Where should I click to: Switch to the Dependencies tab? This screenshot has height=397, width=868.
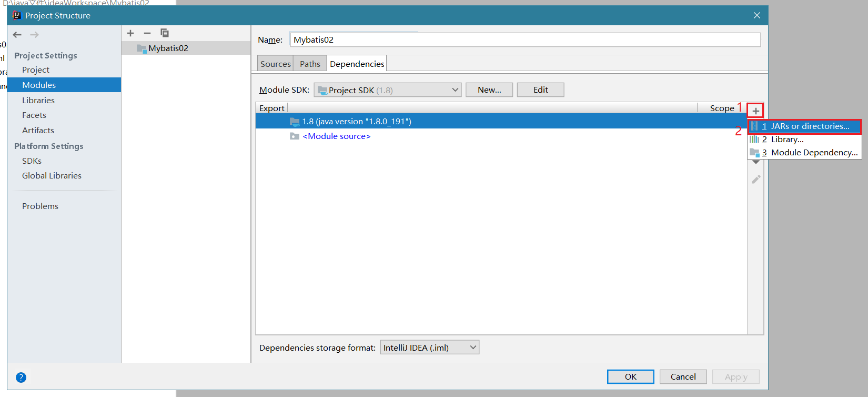click(357, 64)
